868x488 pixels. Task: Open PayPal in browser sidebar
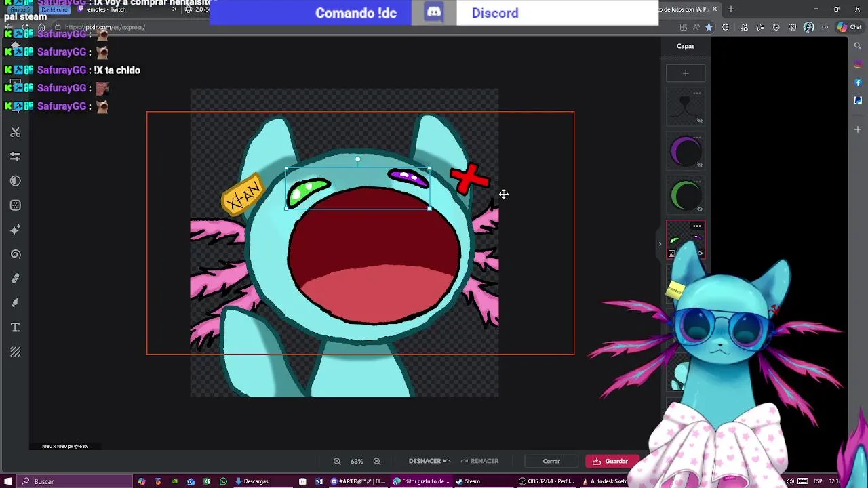pyautogui.click(x=858, y=100)
